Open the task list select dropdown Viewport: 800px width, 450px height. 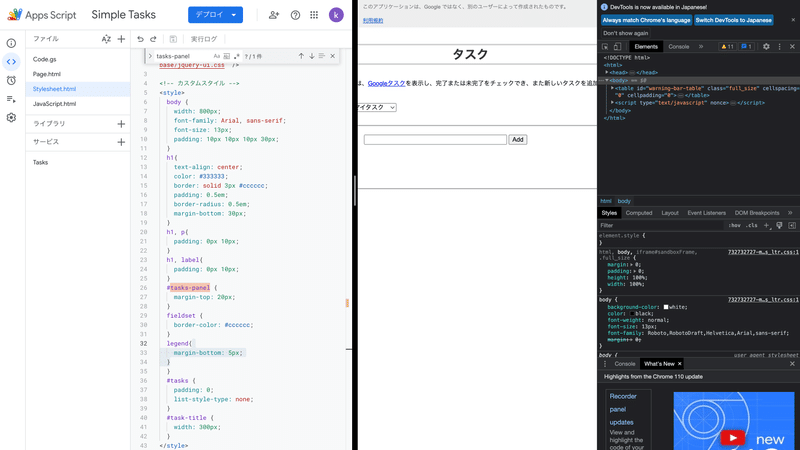tap(377, 107)
